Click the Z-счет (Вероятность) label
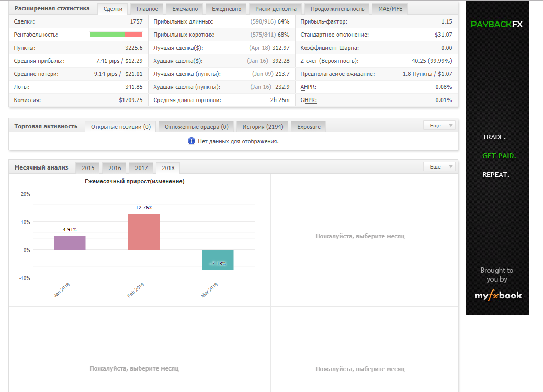 click(330, 61)
